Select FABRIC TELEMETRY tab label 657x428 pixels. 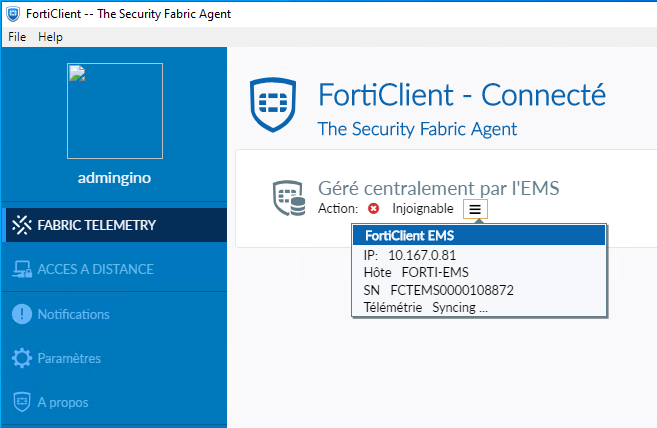96,225
